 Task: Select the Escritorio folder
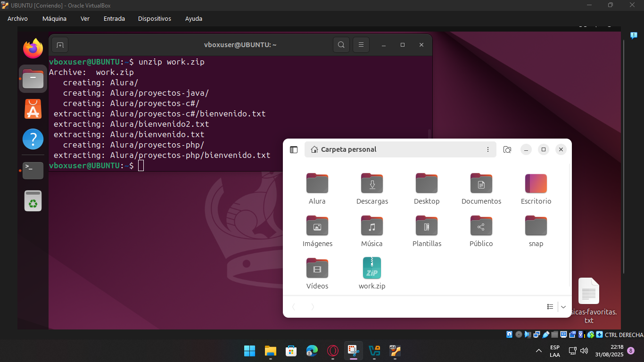point(536,189)
